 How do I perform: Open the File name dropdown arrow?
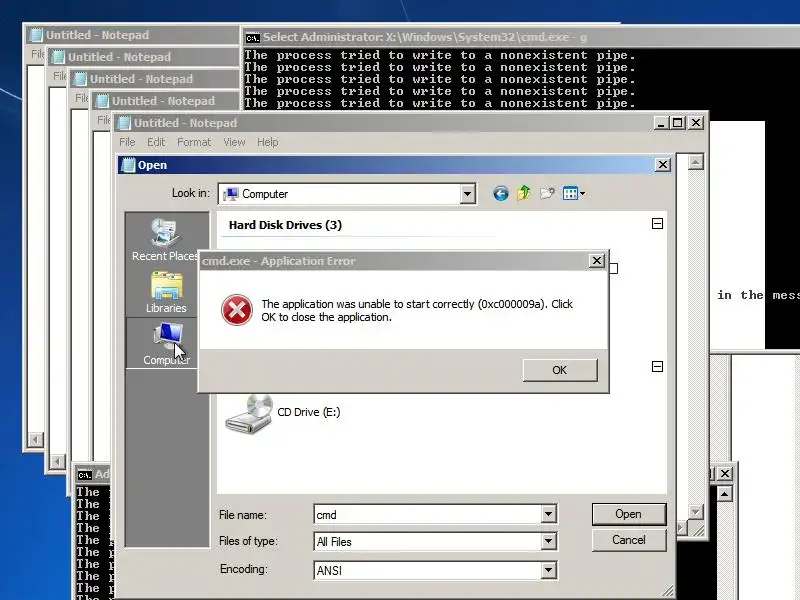(548, 514)
